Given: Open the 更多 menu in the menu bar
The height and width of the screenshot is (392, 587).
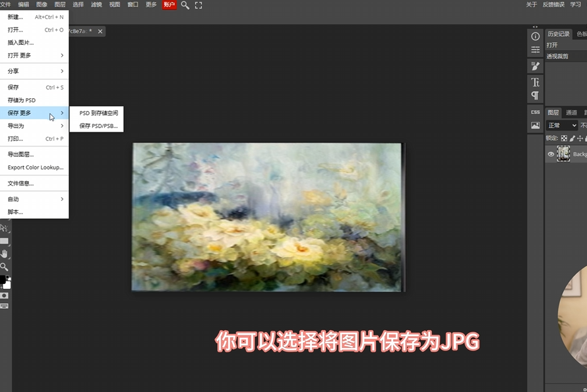Looking at the screenshot, I should [151, 5].
